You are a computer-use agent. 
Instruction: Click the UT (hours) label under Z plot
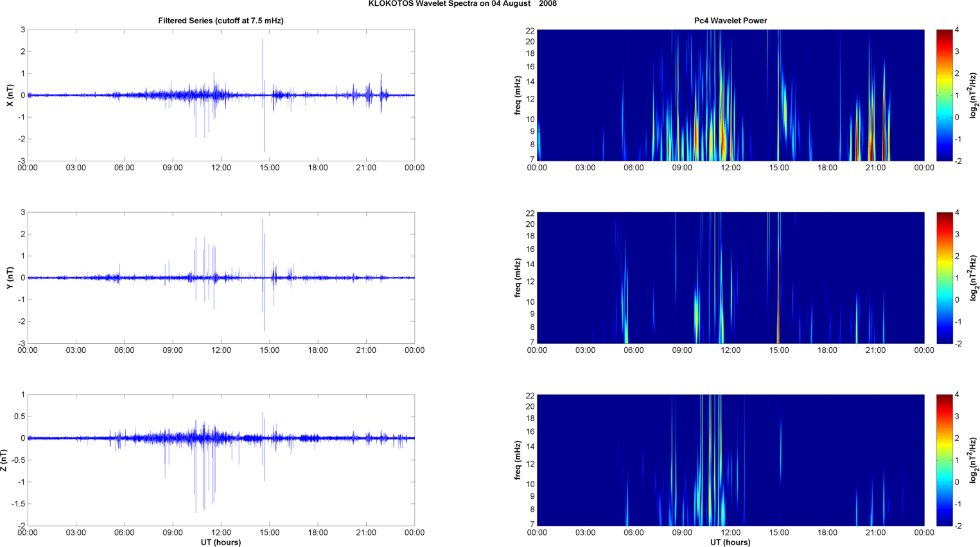220,542
